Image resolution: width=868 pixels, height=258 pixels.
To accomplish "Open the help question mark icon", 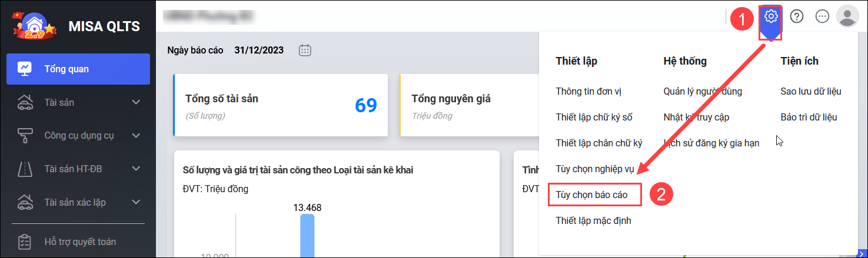I will point(797,16).
